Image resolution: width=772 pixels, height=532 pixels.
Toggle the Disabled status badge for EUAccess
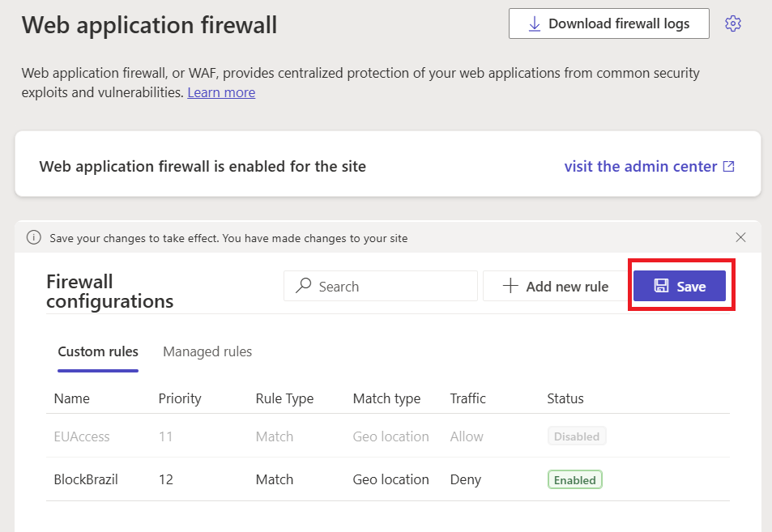point(577,436)
